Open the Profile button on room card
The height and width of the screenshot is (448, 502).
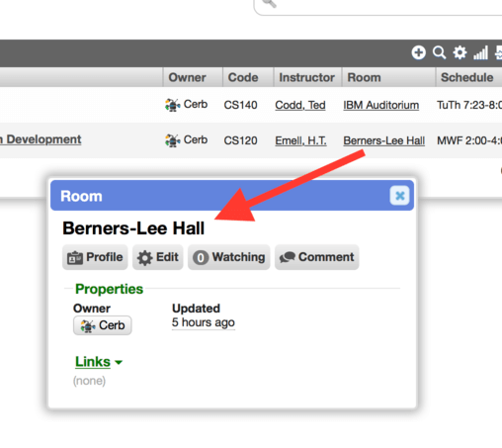pyautogui.click(x=95, y=257)
